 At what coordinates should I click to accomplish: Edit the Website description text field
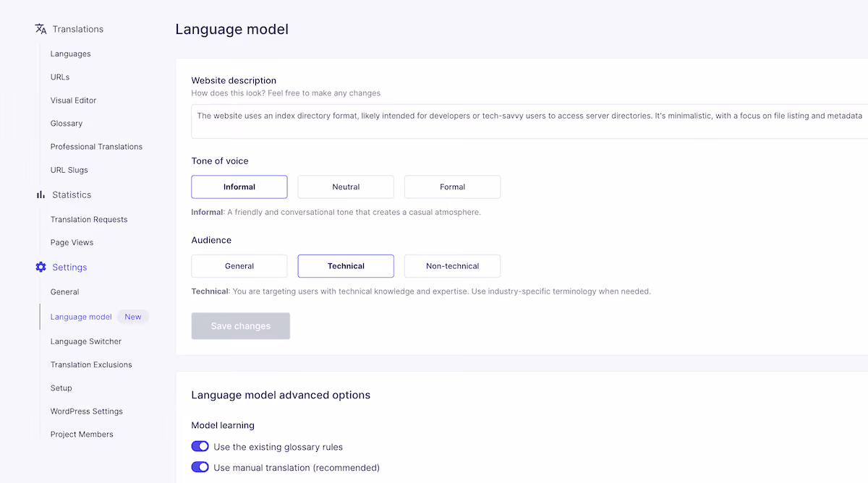(529, 121)
